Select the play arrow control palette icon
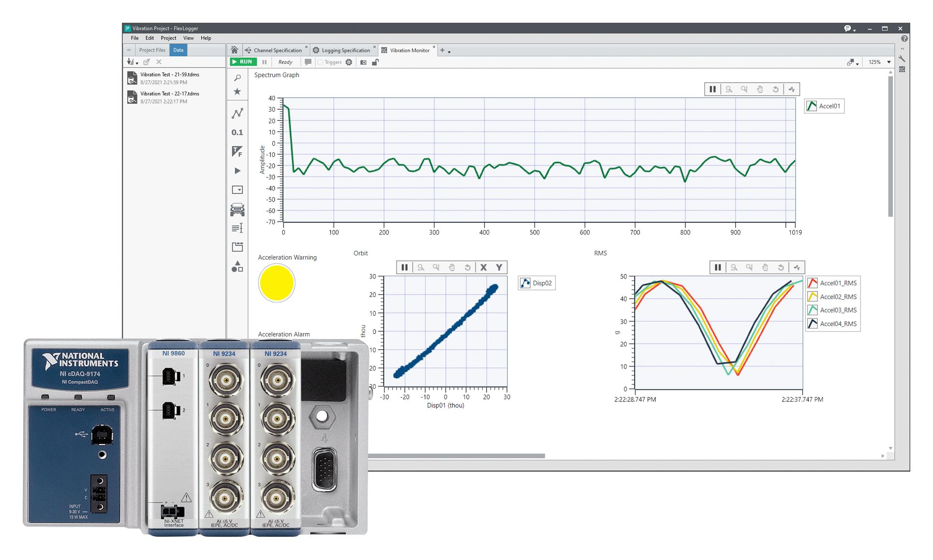Viewport: 933px width, 560px height. point(237,171)
